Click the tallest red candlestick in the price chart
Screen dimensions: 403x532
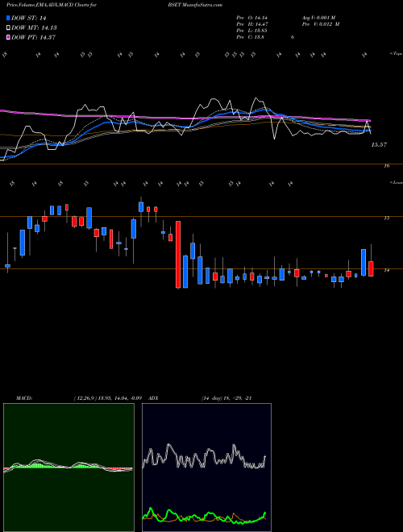178,255
